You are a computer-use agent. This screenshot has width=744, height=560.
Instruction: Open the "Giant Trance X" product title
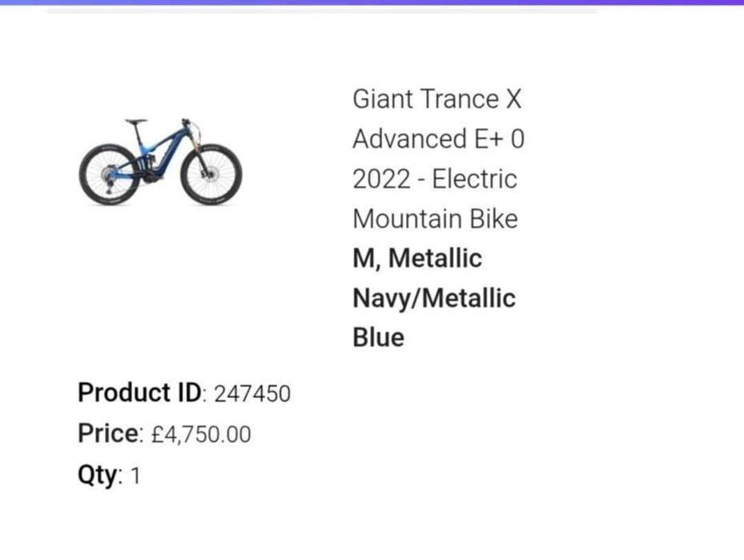pos(436,100)
